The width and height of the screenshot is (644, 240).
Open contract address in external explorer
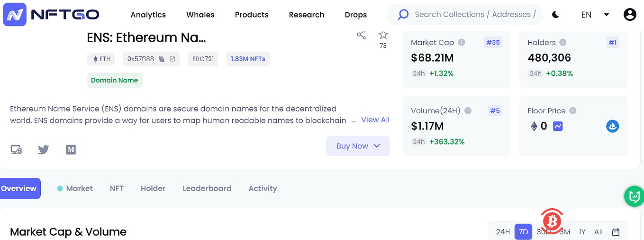172,59
